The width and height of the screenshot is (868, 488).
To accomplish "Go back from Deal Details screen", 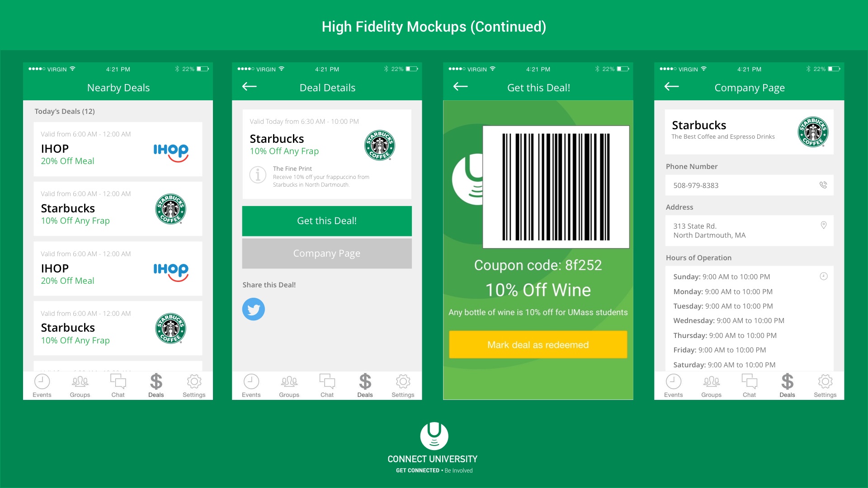I will (x=250, y=86).
